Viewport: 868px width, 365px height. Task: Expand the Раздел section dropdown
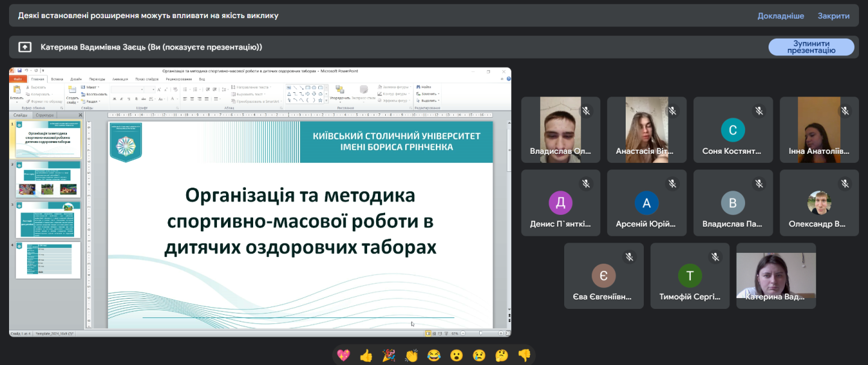92,101
